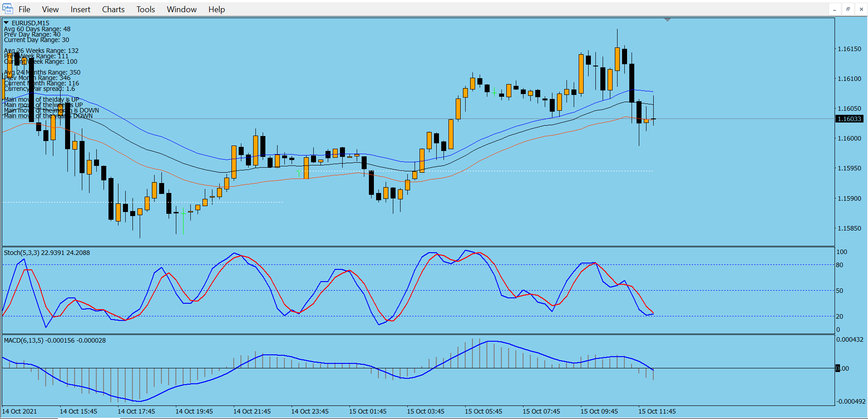868x419 pixels.
Task: Open the Window menu
Action: (181, 9)
